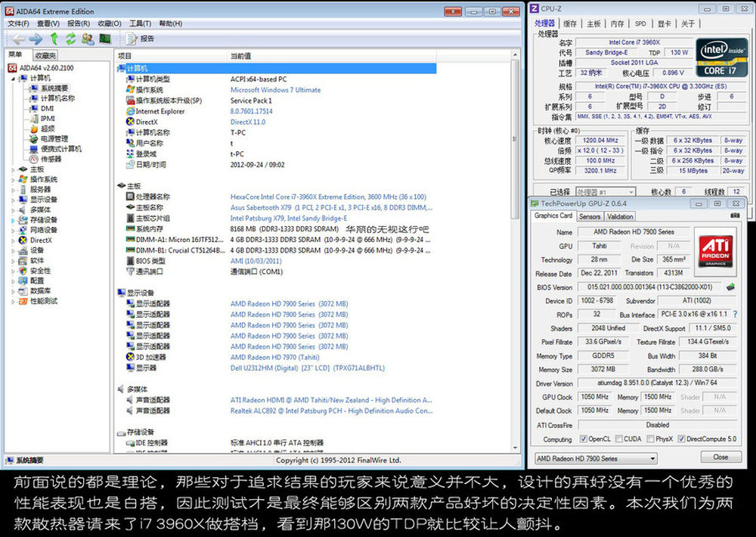Click the Refresh icon in AIDA64 toolbar
Screen dimensions: 756x537
click(71, 39)
